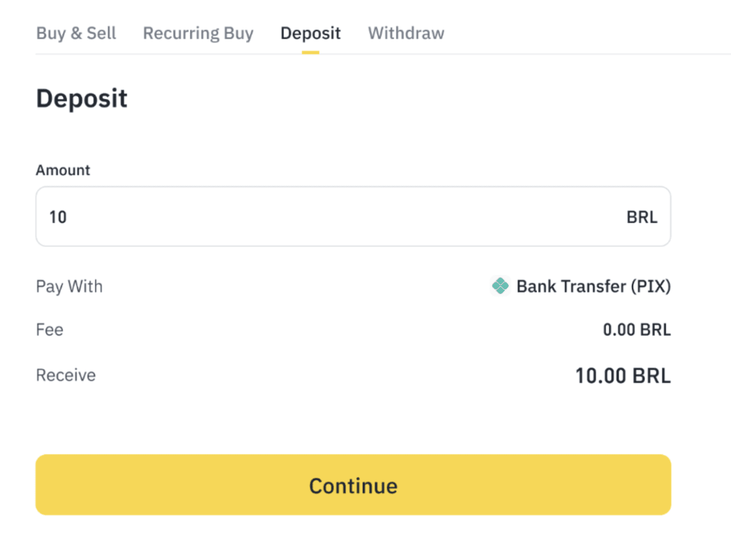This screenshot has width=731, height=560.
Task: Select the Deposit tab
Action: pos(310,33)
